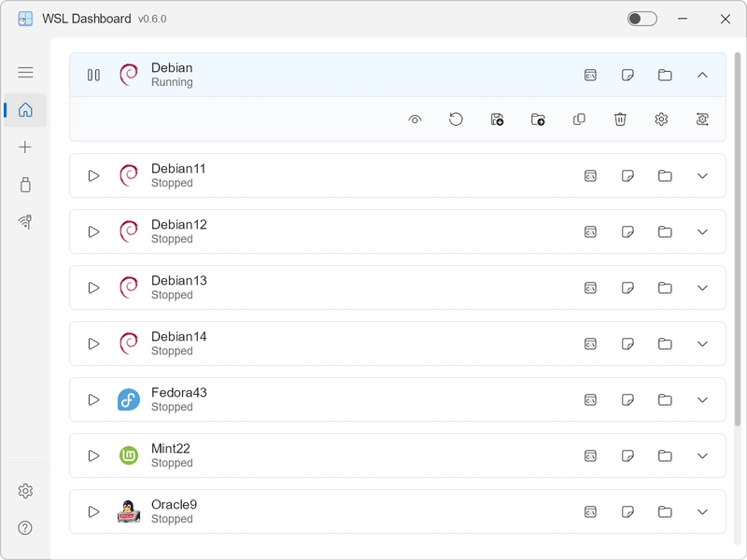The width and height of the screenshot is (747, 560).
Task: Open the Debian distro settings gear
Action: coord(661,119)
